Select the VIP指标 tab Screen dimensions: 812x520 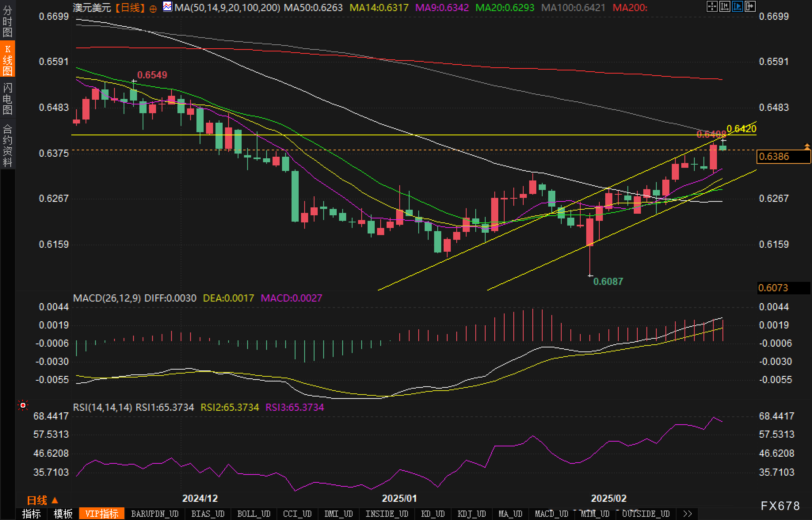pyautogui.click(x=101, y=514)
